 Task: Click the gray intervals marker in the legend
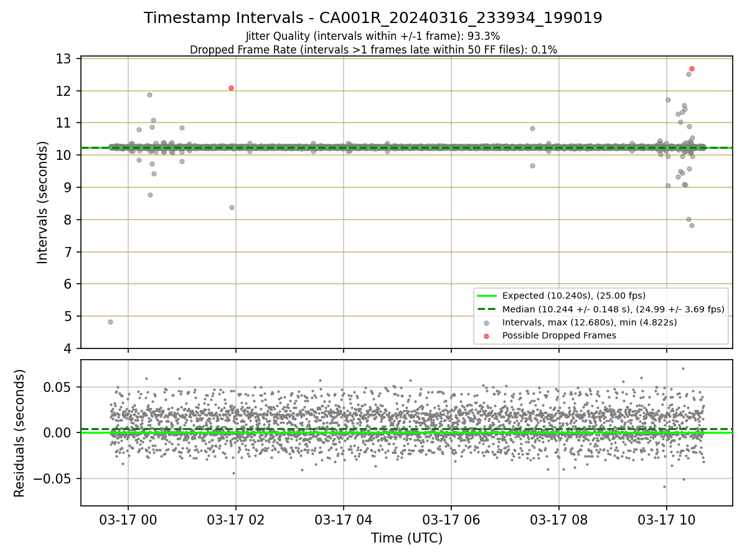tap(487, 322)
